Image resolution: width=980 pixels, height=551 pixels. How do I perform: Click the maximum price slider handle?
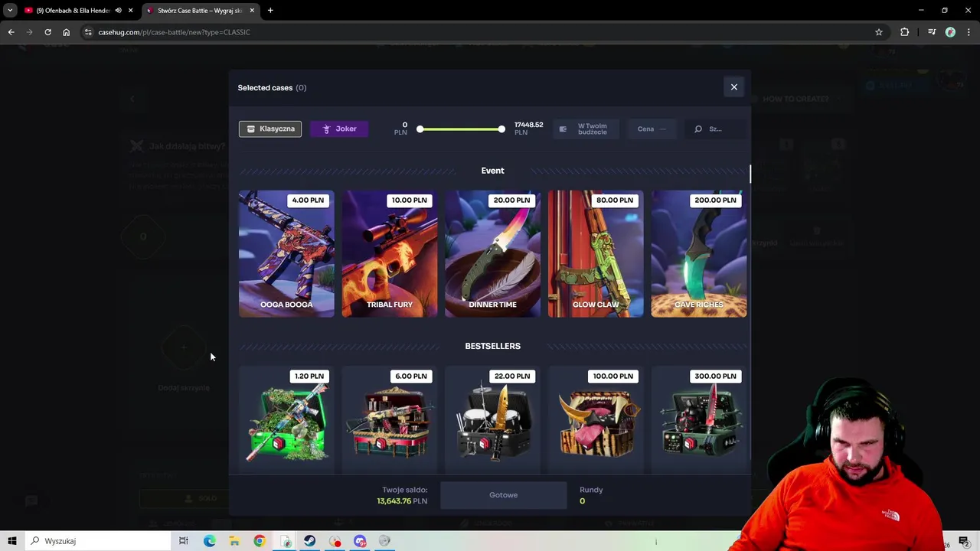501,129
